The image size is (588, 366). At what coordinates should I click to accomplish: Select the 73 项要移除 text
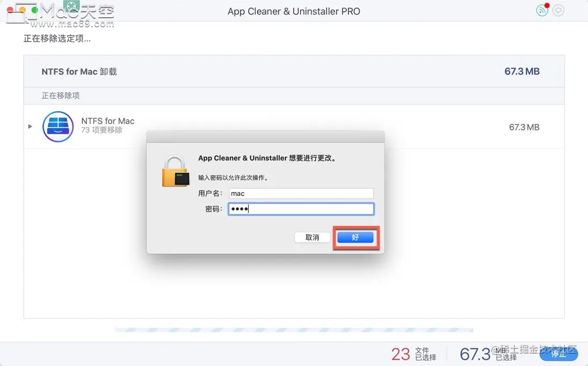tap(101, 130)
